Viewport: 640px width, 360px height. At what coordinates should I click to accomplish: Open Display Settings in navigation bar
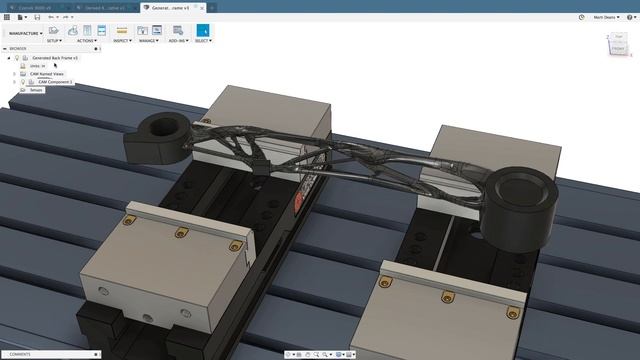pyautogui.click(x=338, y=355)
